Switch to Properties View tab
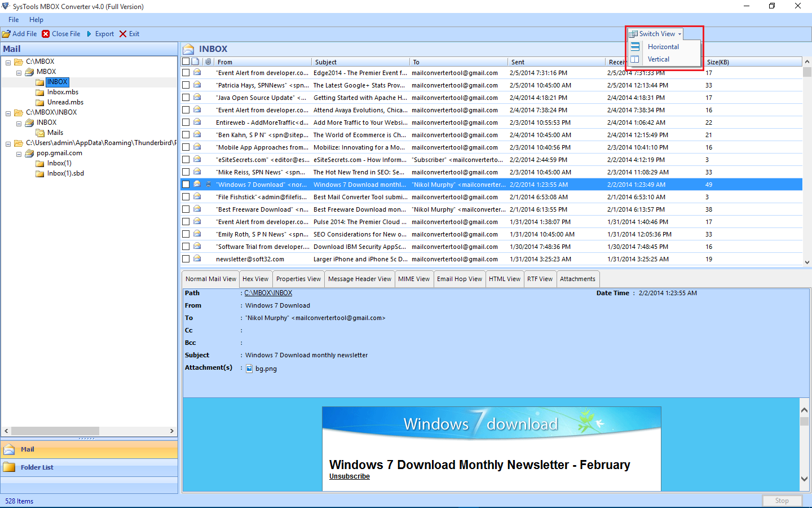 click(x=298, y=279)
